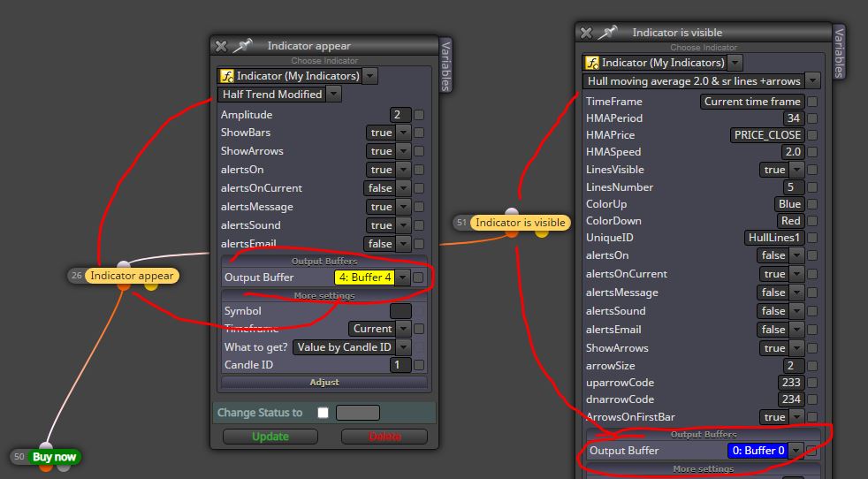Tick the uparrowCode variable checkbox
This screenshot has height=479, width=868.
pos(812,383)
